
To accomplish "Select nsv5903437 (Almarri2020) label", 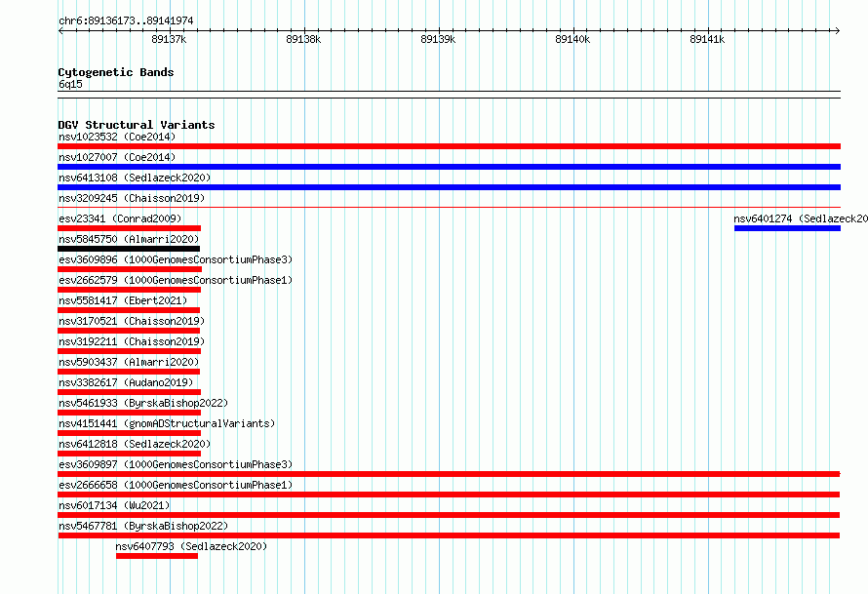I will pos(129,362).
